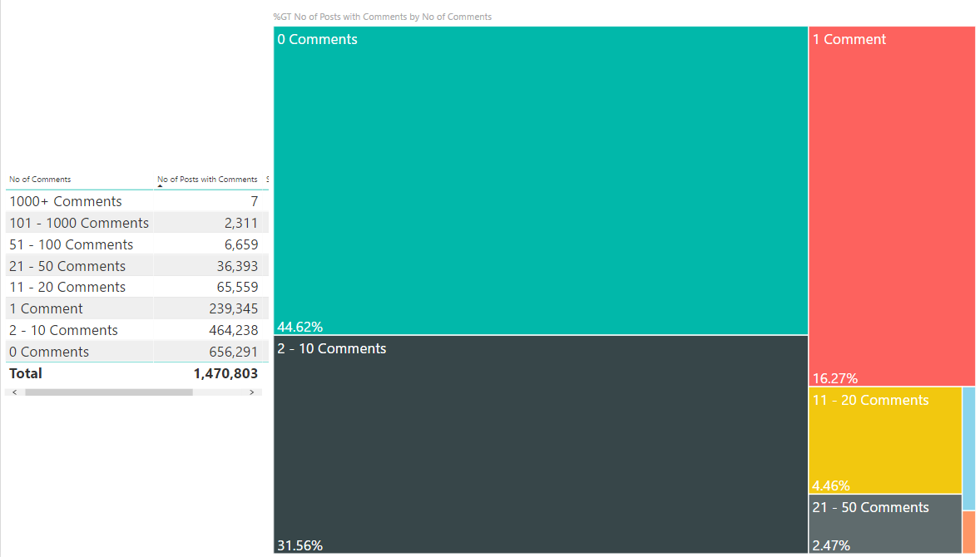Click the Total row label
Screen dimensions: 980x557
click(x=26, y=373)
